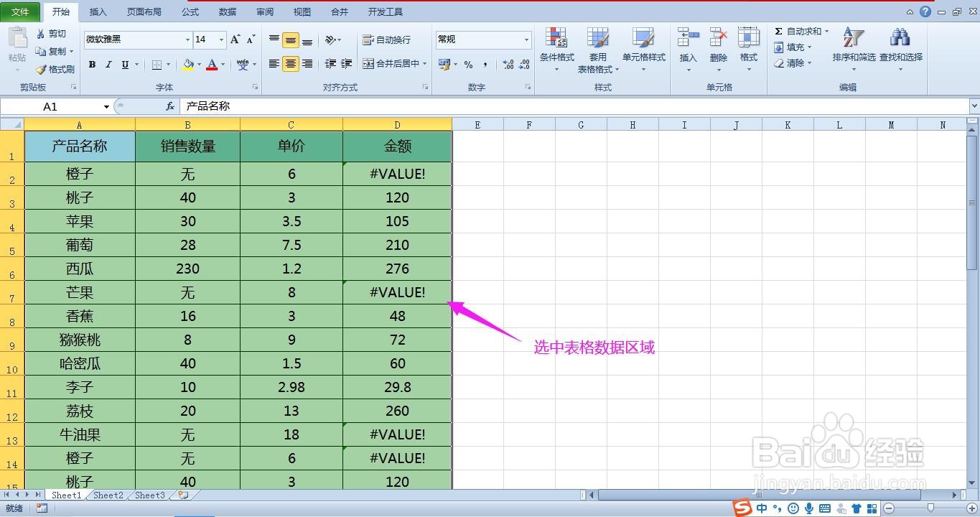Open Find and Select (查找和选择)
Image resolution: width=980 pixels, height=517 pixels.
pyautogui.click(x=900, y=50)
